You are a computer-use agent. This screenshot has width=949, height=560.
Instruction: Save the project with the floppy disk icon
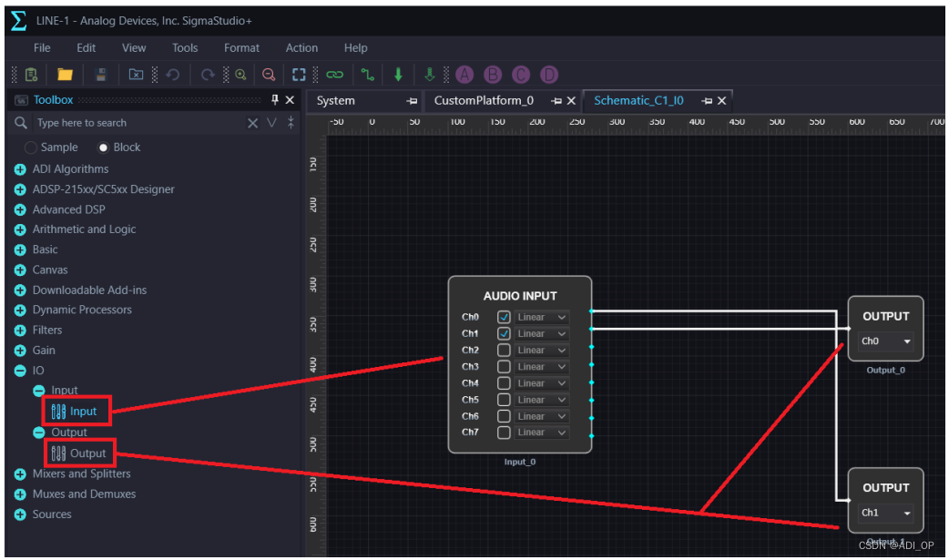[101, 75]
